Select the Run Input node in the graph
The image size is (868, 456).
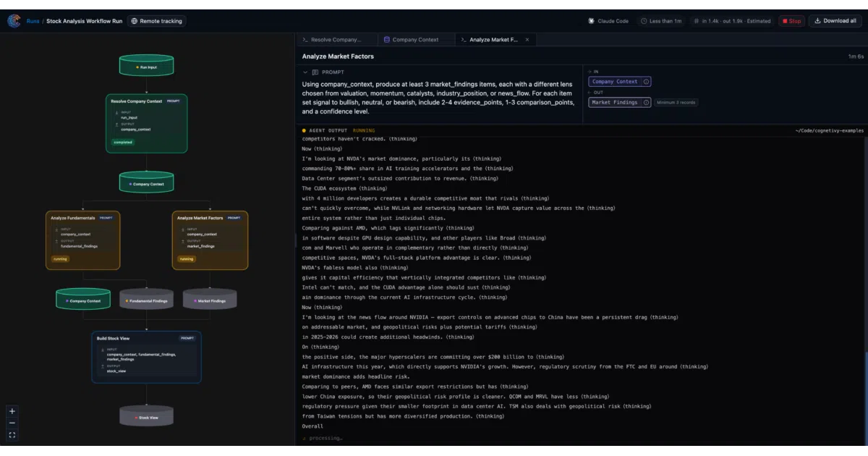[146, 66]
